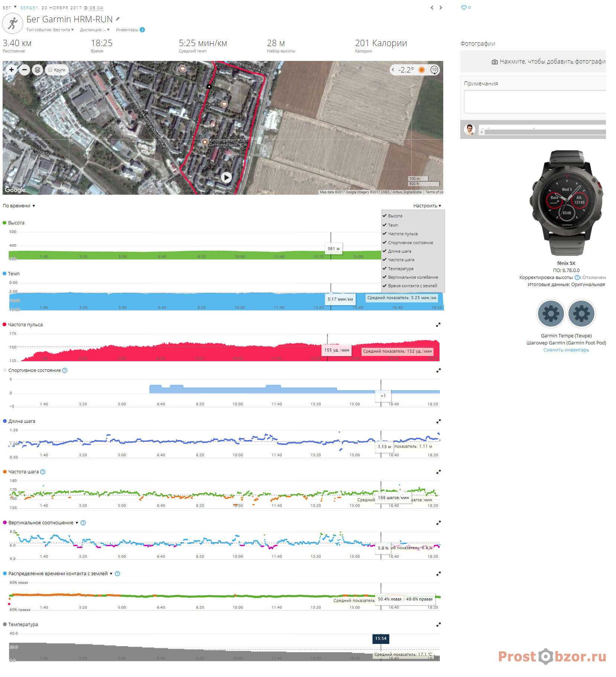The width and height of the screenshot is (616, 677).
Task: Click the heart like icon
Action: pos(464,7)
